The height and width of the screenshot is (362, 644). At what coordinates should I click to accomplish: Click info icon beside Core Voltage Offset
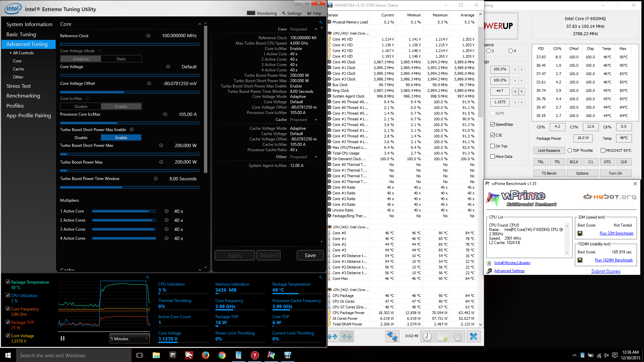pos(149,83)
